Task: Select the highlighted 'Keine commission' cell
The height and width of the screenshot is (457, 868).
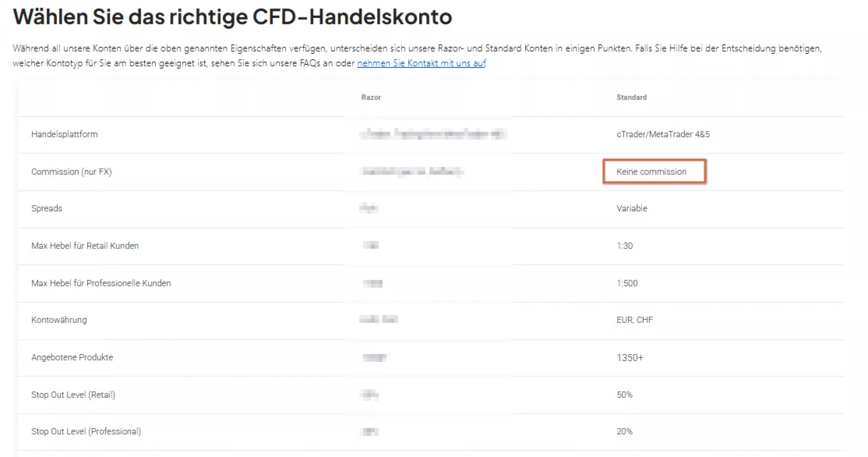Action: click(x=654, y=172)
